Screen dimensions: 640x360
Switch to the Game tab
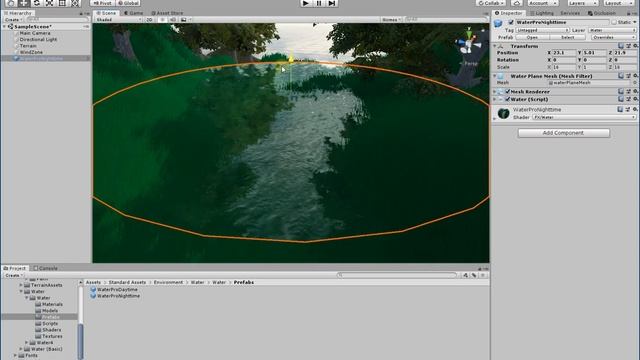pos(133,13)
